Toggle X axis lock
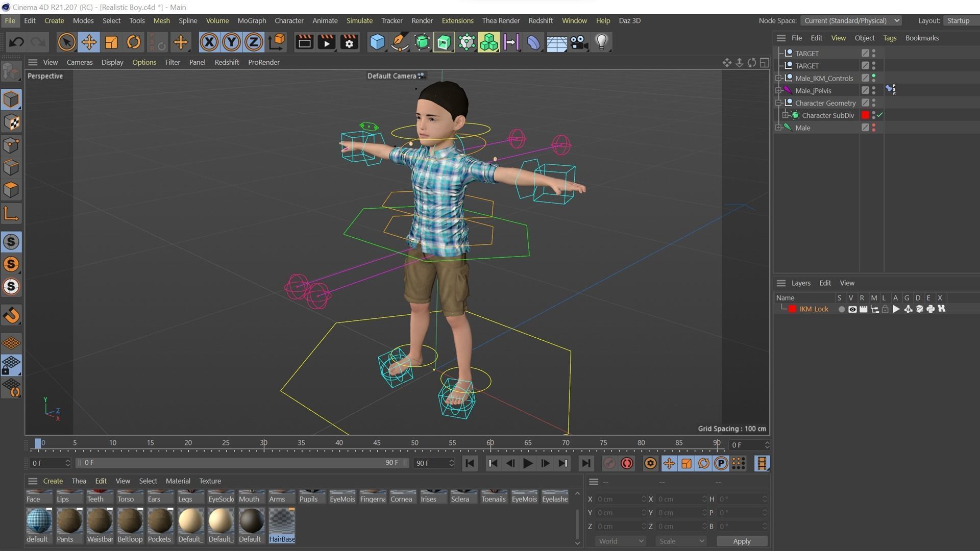 click(209, 42)
